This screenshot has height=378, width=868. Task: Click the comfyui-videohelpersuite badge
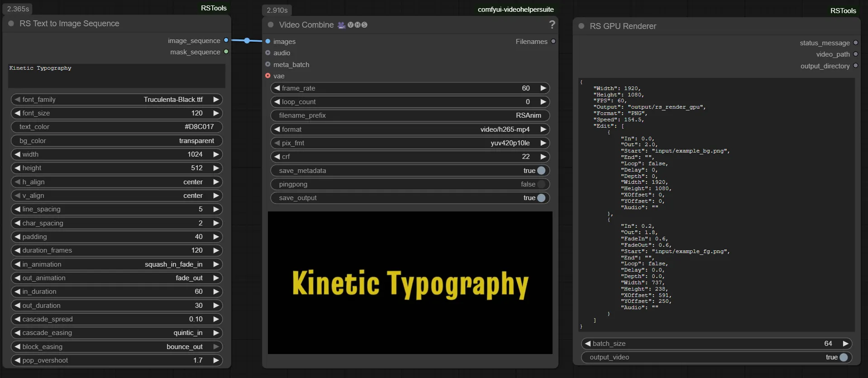(x=515, y=10)
